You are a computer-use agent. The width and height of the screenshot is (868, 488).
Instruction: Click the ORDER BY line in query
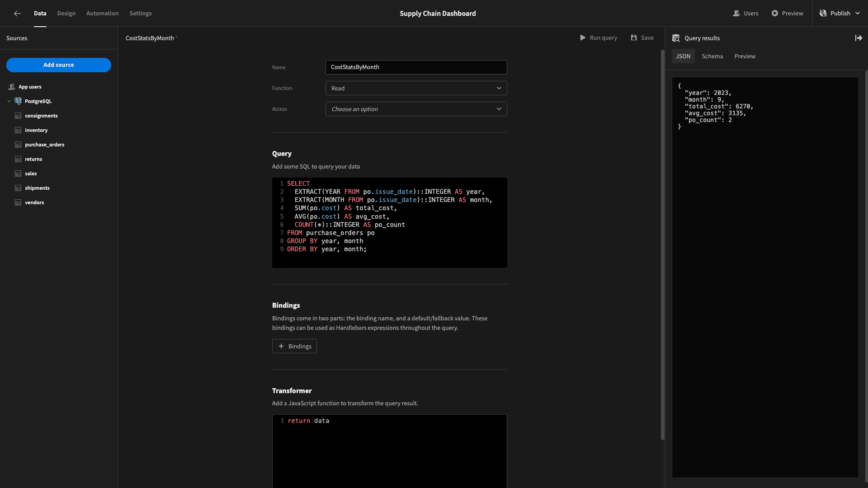click(327, 249)
